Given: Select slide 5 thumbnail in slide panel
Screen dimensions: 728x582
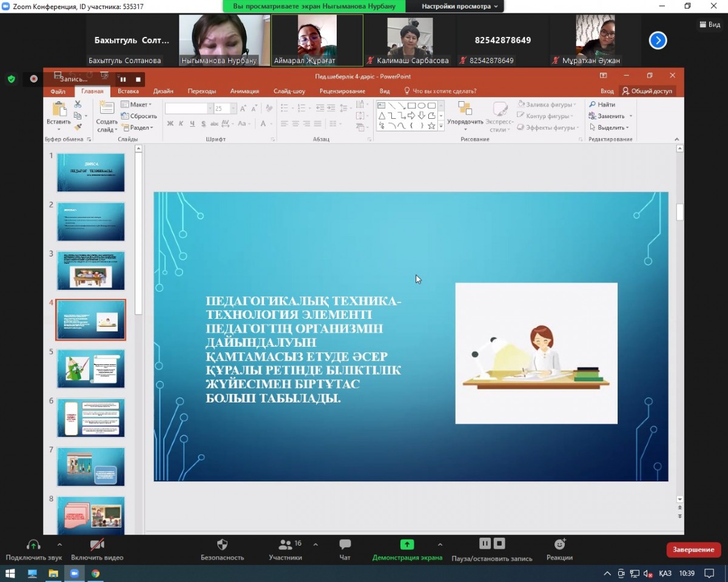Looking at the screenshot, I should [91, 369].
